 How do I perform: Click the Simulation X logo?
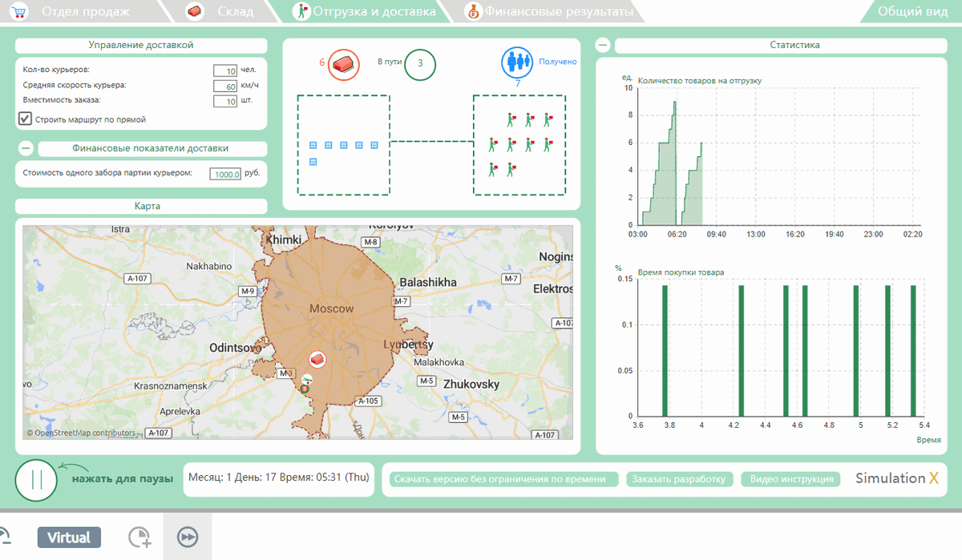pyautogui.click(x=896, y=478)
